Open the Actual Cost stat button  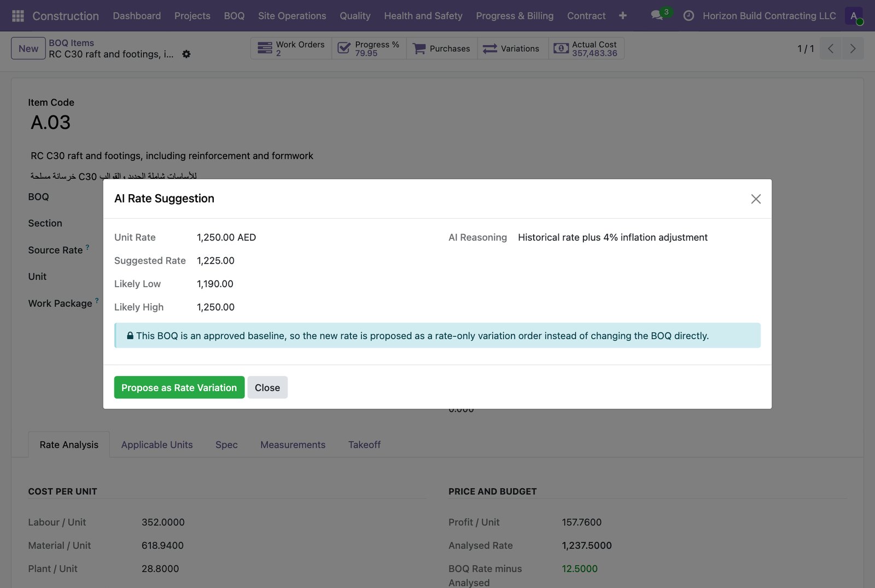(586, 49)
